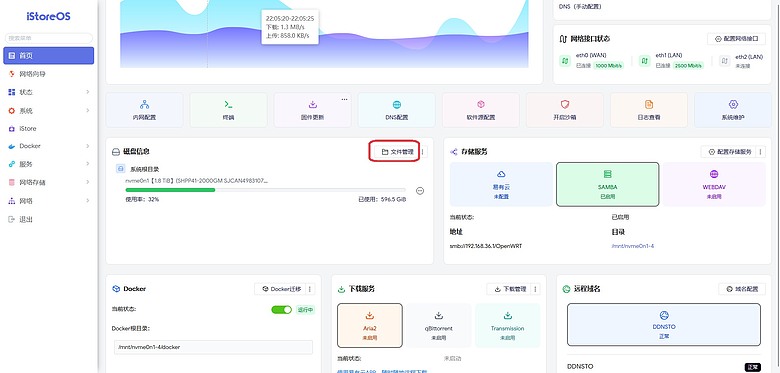Open the 软件源配置 shortcut
Viewport: 780px width, 373px height.
coord(481,110)
